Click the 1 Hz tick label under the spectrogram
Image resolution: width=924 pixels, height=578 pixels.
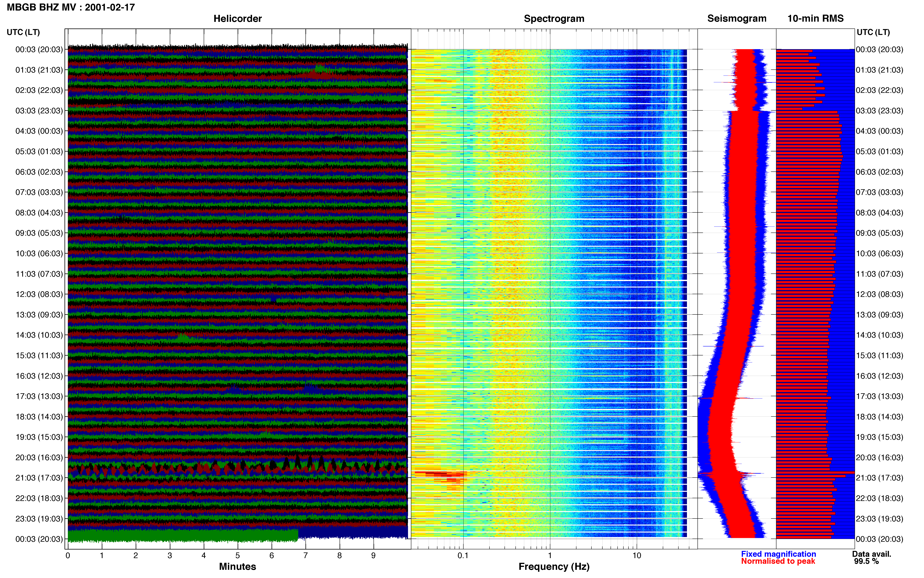[x=550, y=555]
